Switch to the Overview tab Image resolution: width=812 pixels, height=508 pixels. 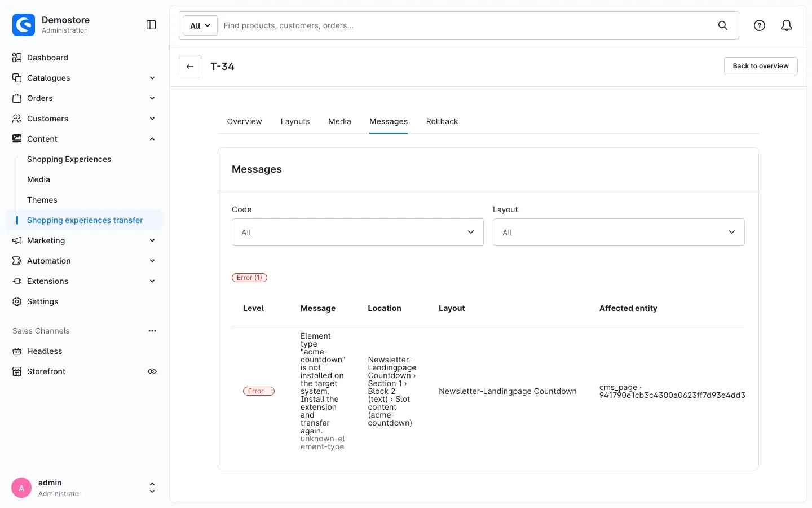coord(245,121)
